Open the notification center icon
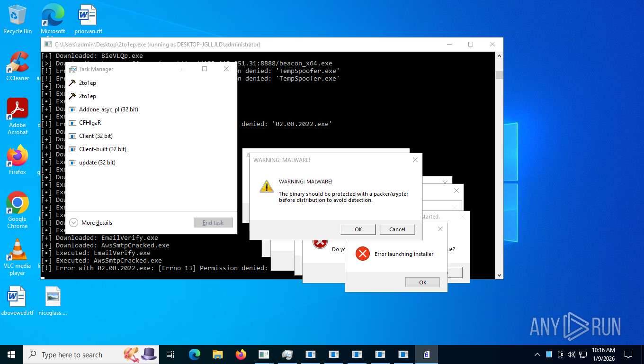The width and height of the screenshot is (644, 364). (x=628, y=355)
